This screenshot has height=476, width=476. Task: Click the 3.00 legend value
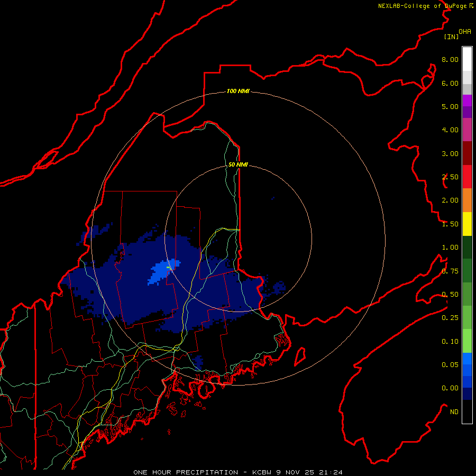pos(450,153)
